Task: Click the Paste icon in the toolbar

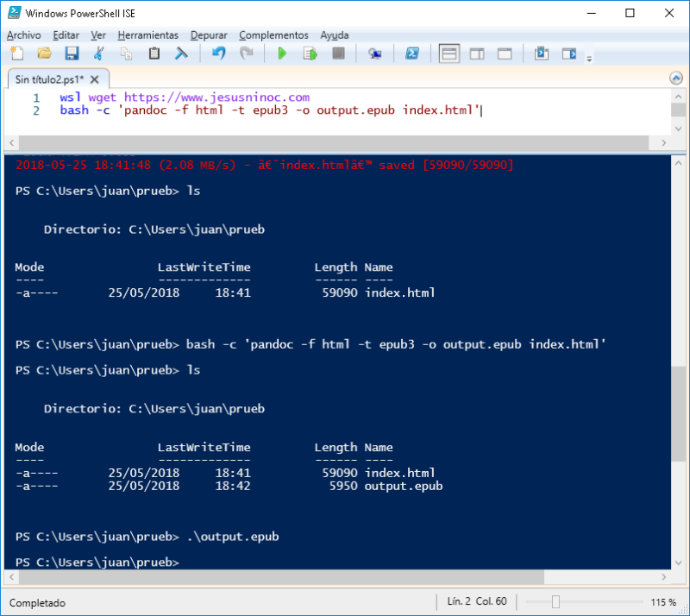Action: click(154, 53)
